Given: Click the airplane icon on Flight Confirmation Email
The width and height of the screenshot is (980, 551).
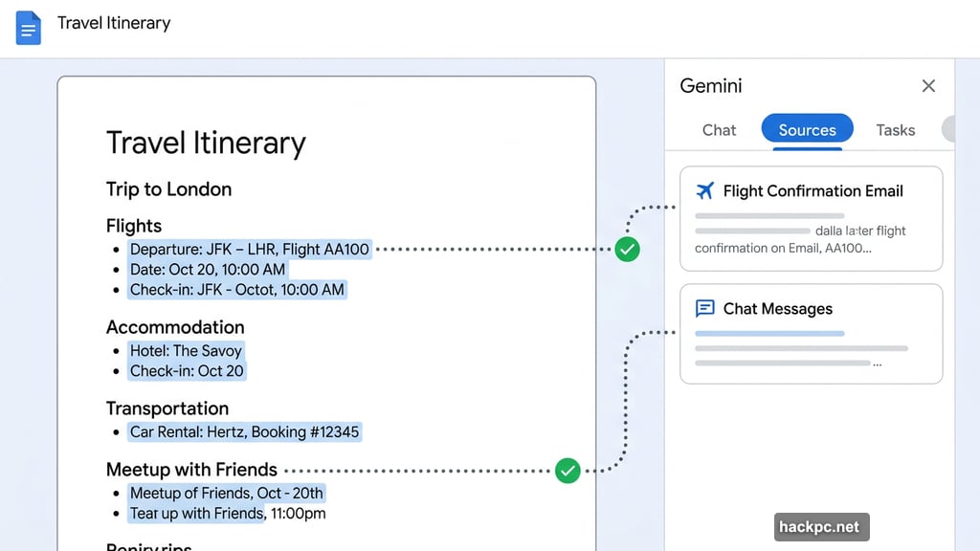Looking at the screenshot, I should point(705,191).
